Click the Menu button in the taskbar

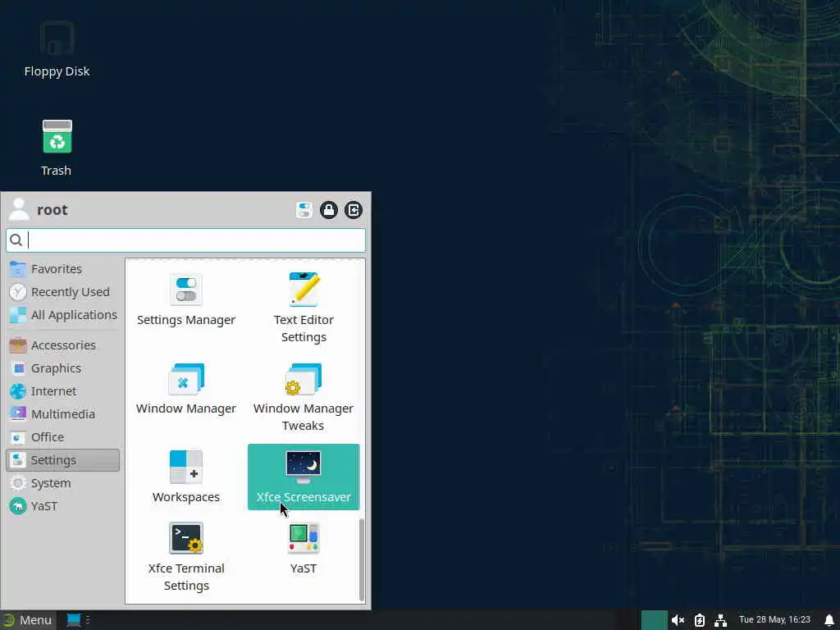click(27, 620)
